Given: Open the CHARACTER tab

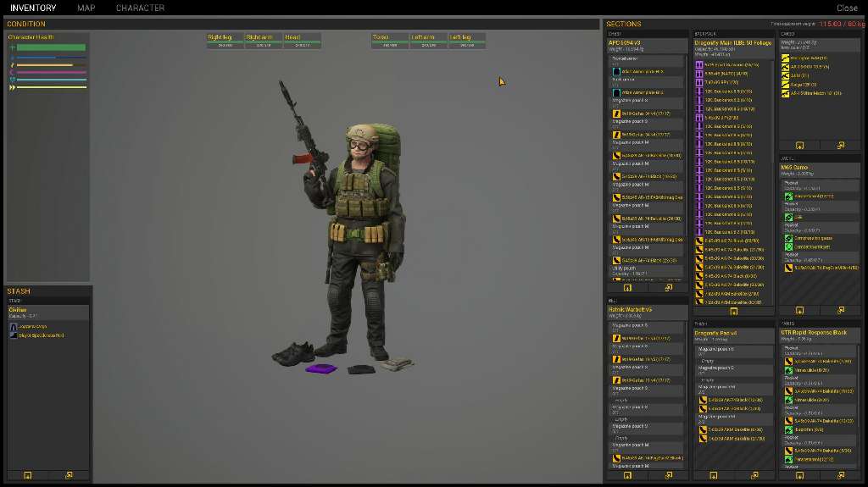Looking at the screenshot, I should (x=140, y=8).
